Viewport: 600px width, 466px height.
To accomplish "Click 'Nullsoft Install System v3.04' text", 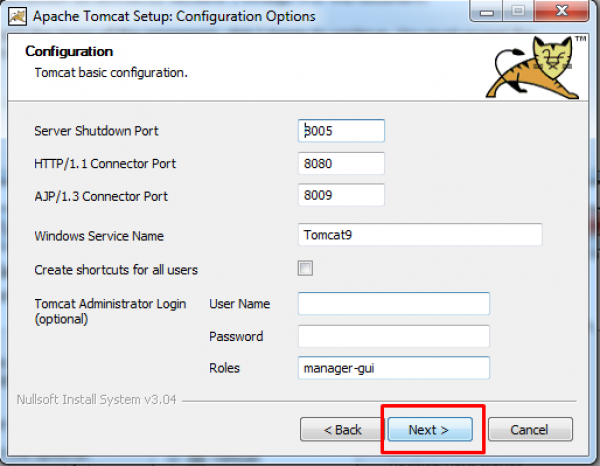I will click(x=96, y=400).
